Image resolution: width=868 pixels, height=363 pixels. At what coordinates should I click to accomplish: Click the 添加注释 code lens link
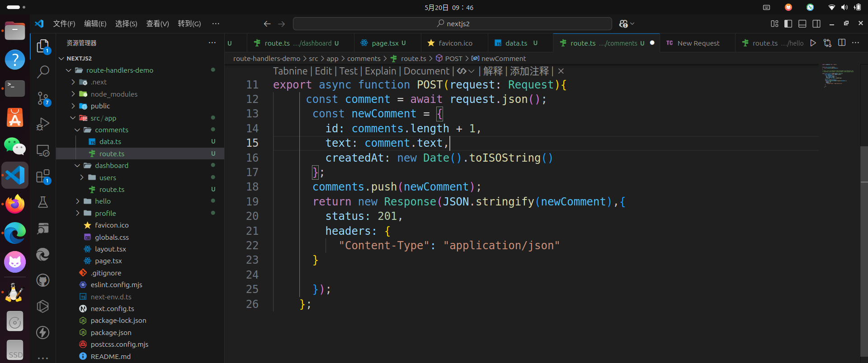point(529,71)
